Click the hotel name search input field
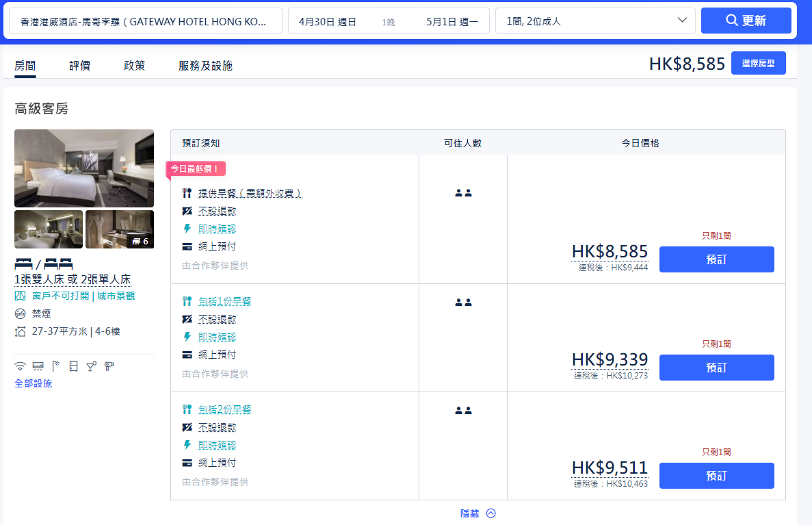 145,21
